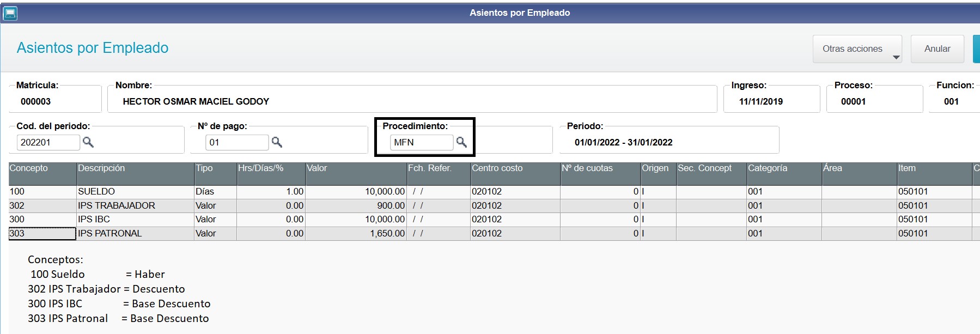
Task: Click the Días type cell in SUELDO row
Action: coord(216,192)
